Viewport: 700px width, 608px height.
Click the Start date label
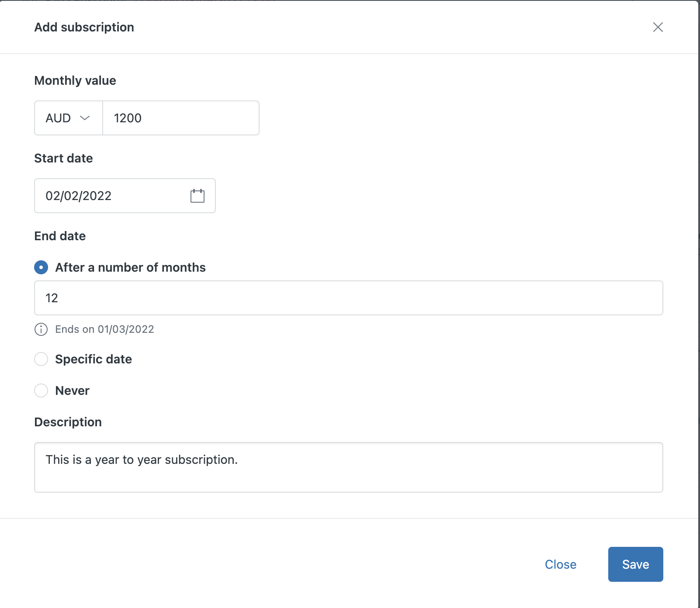63,158
